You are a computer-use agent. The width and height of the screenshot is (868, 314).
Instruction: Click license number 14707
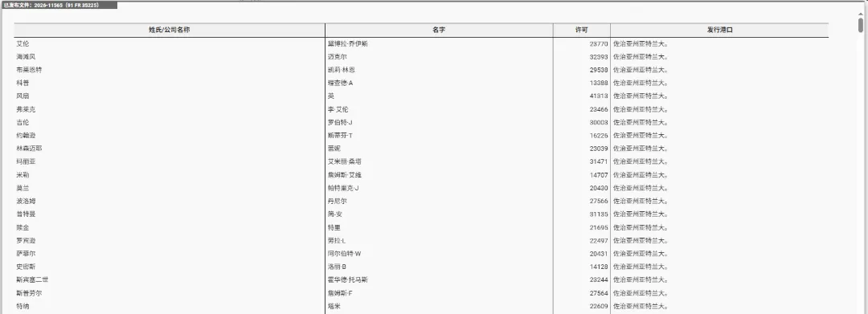point(599,175)
